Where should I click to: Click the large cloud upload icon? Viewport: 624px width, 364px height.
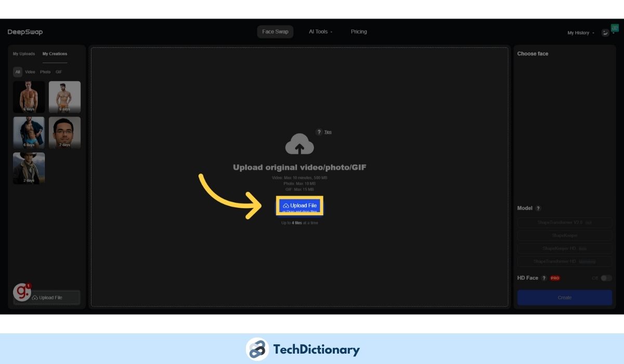pyautogui.click(x=300, y=144)
